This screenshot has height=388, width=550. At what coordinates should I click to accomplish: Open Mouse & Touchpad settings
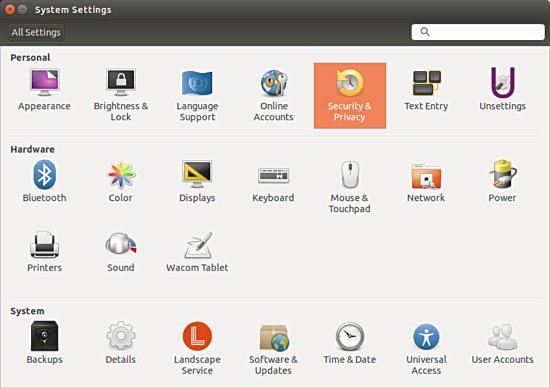(x=350, y=187)
